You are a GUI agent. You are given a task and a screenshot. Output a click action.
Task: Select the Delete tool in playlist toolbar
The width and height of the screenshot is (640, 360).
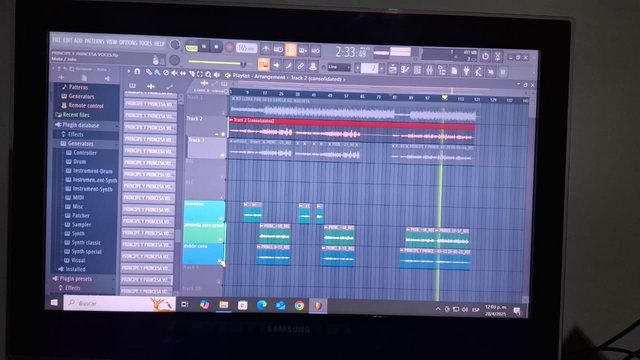coord(166,73)
